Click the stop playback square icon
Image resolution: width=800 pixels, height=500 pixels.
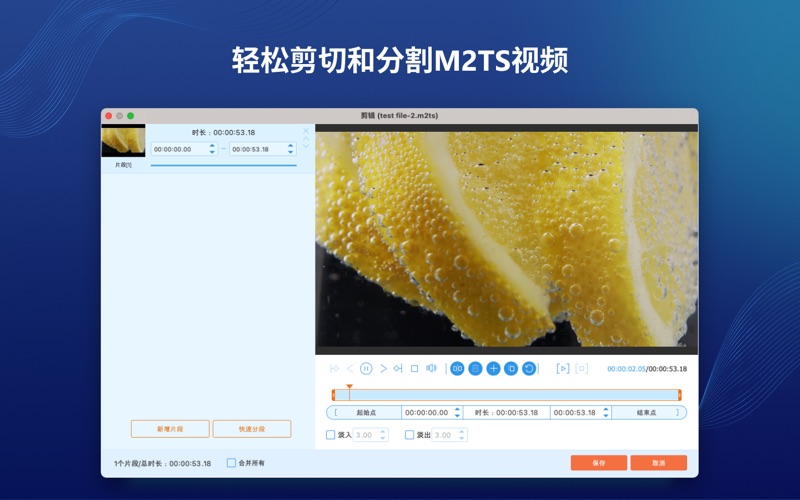click(414, 369)
